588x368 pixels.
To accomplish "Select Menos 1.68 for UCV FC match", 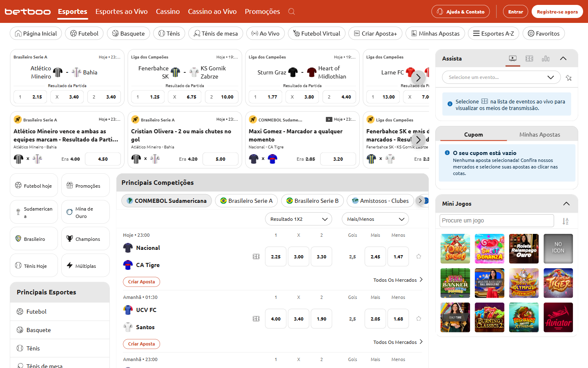I will pos(398,319).
